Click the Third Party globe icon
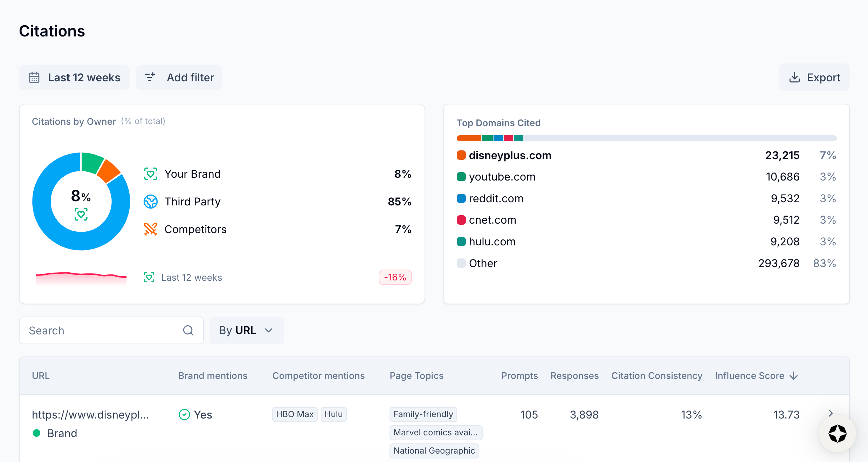Screen dimensions: 868x462 (x=151, y=202)
